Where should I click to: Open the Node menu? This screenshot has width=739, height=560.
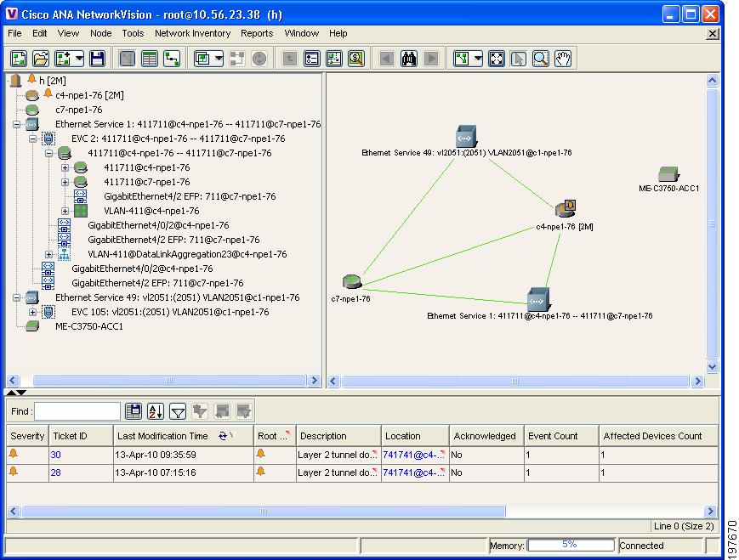click(x=101, y=33)
